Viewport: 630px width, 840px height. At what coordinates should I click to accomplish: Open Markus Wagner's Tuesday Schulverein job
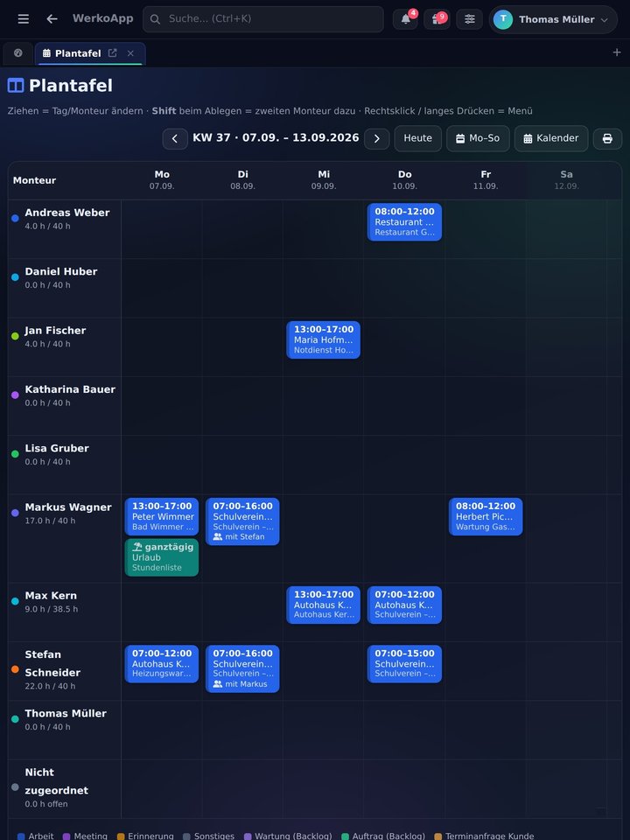(242, 521)
